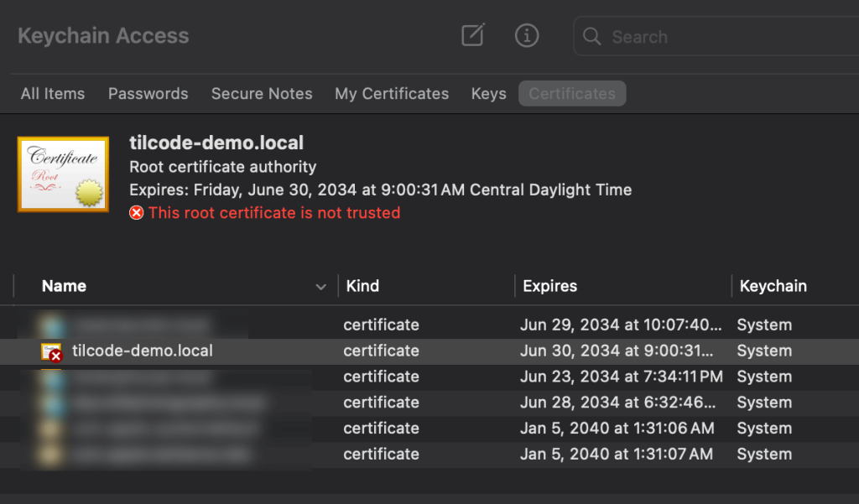The image size is (859, 504).
Task: Click the search magnifying glass icon
Action: pos(592,37)
